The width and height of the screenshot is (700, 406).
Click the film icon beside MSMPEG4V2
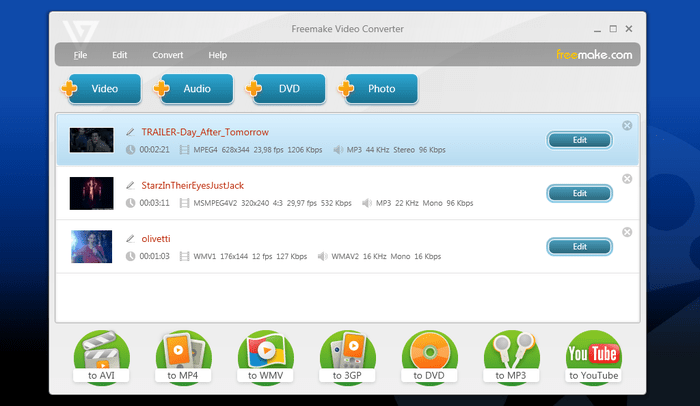point(184,203)
